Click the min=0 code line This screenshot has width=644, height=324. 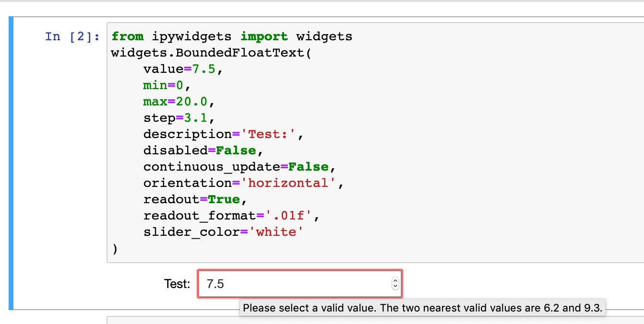point(167,85)
